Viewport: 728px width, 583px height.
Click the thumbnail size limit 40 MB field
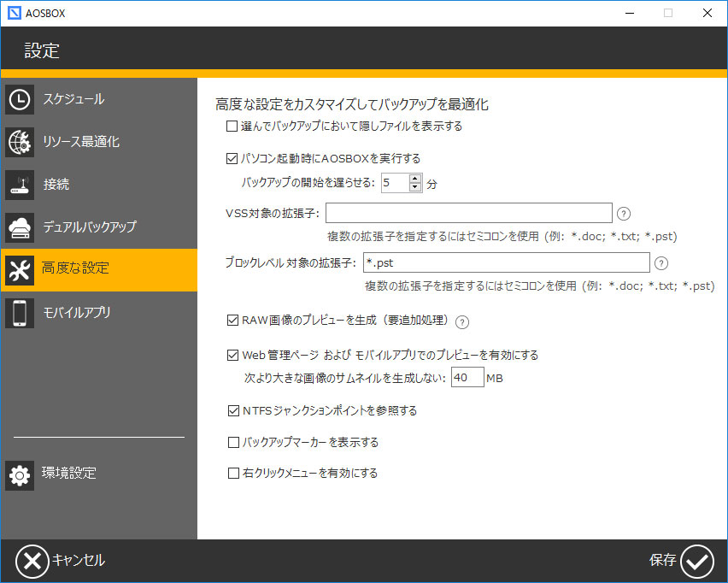[x=467, y=377]
